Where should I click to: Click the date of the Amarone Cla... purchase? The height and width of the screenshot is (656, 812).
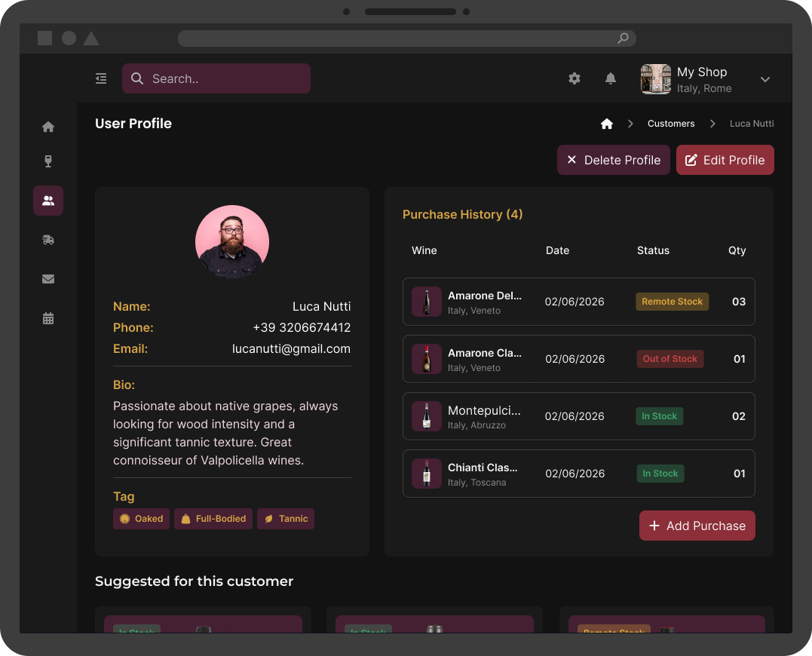tap(575, 359)
